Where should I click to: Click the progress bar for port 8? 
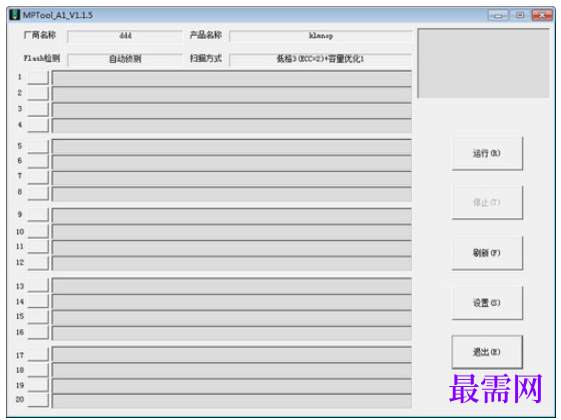(231, 194)
